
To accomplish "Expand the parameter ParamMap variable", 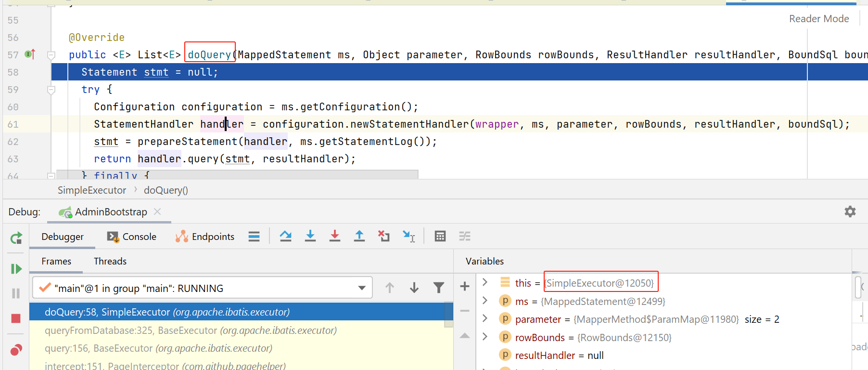I will tap(485, 319).
